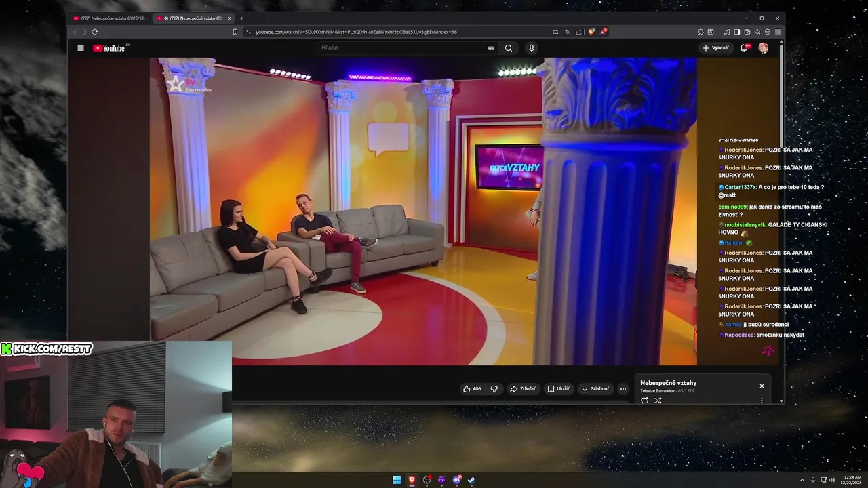Click the video player showing the TV studio
This screenshot has height=488, width=868.
click(x=423, y=211)
